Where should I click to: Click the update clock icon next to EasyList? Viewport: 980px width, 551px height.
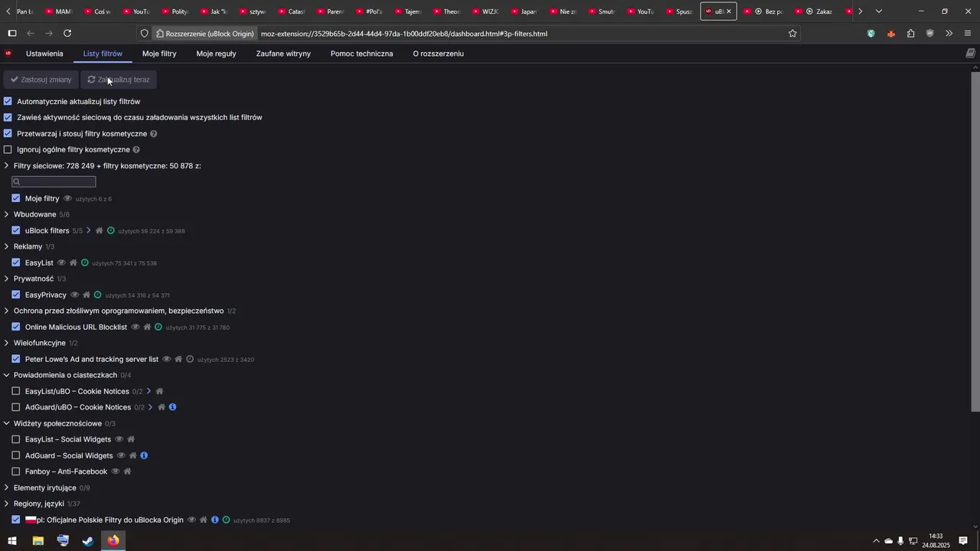pos(85,263)
